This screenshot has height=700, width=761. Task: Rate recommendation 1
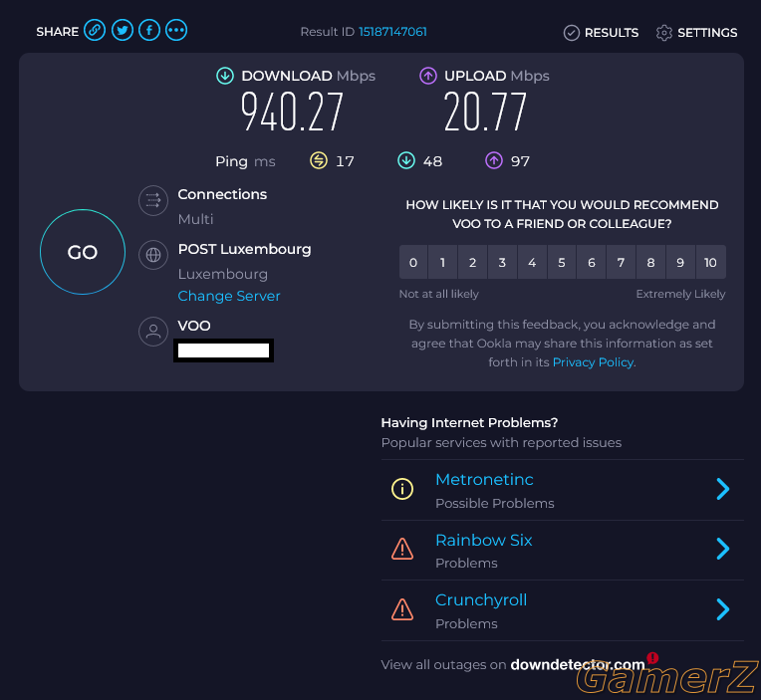coord(442,263)
